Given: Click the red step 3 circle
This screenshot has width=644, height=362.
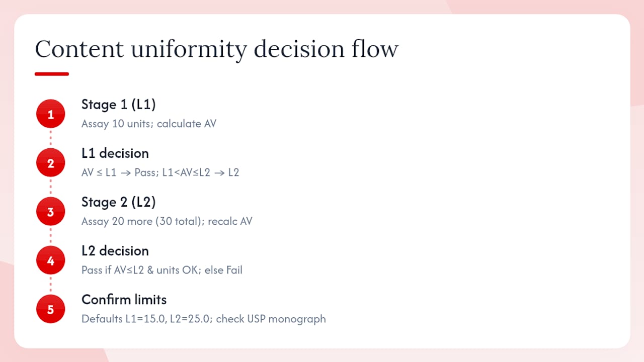Looking at the screenshot, I should (50, 212).
